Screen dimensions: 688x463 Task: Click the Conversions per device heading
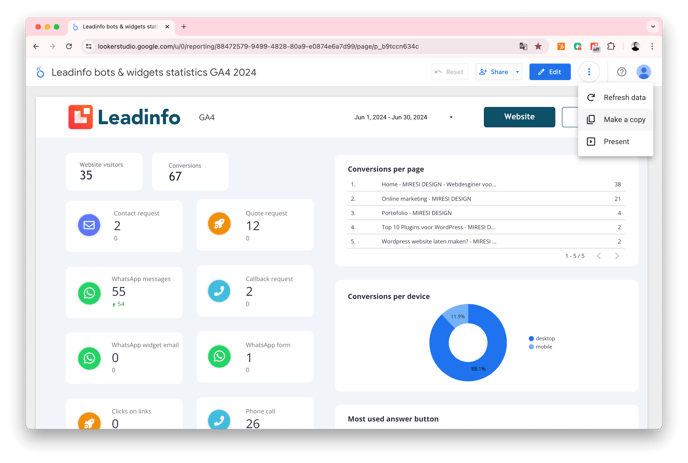click(x=388, y=296)
